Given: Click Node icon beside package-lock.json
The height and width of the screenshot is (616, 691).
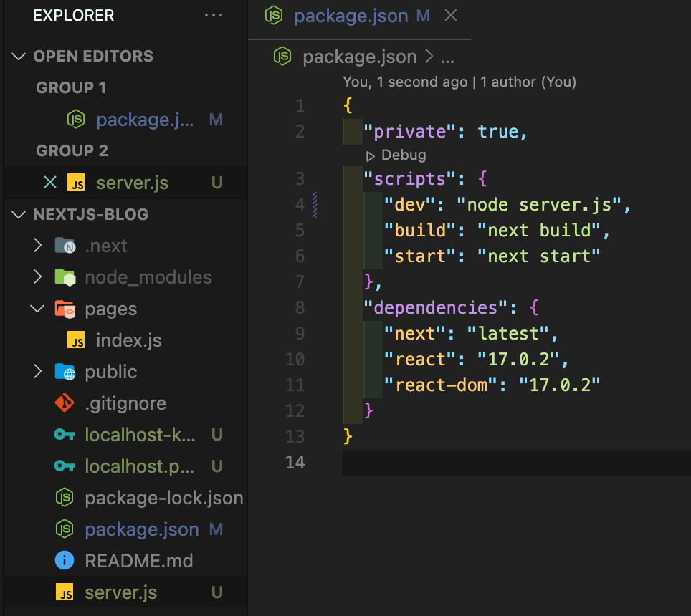Looking at the screenshot, I should click(65, 498).
